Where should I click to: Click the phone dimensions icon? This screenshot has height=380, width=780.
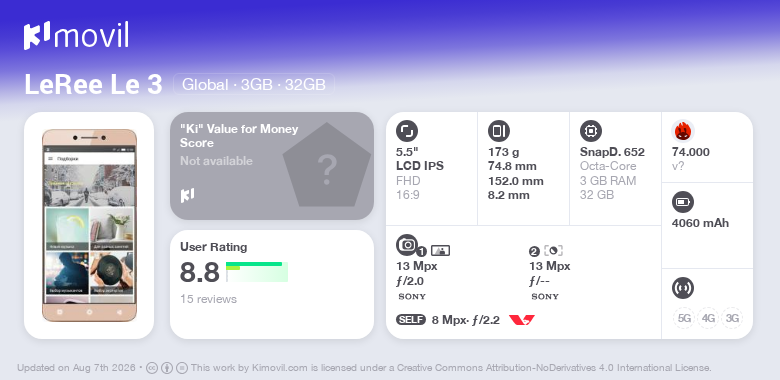498,131
